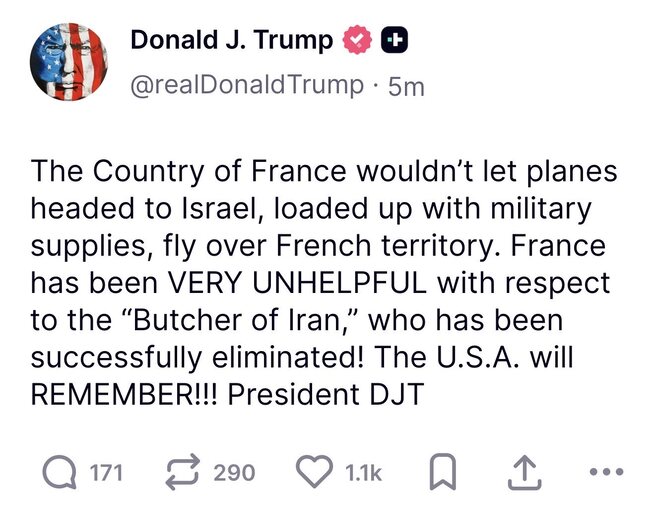Tap the share upload icon
This screenshot has width=655, height=505.
[520, 472]
